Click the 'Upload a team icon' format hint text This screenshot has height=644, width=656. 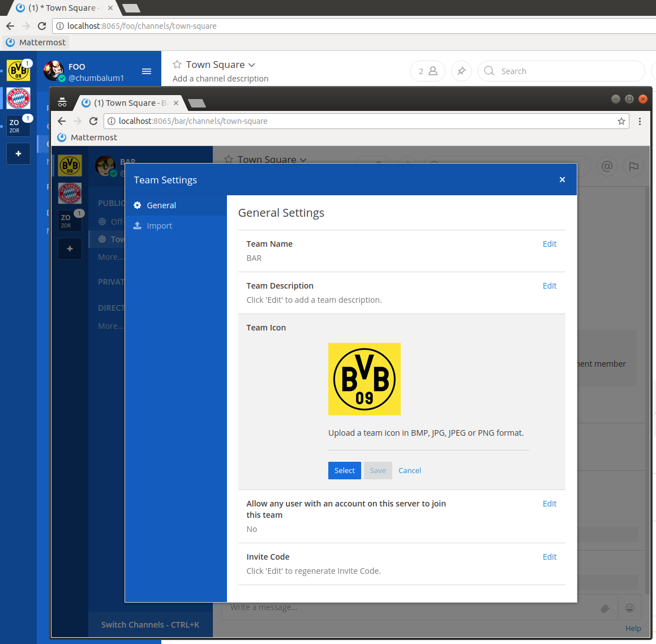(426, 433)
